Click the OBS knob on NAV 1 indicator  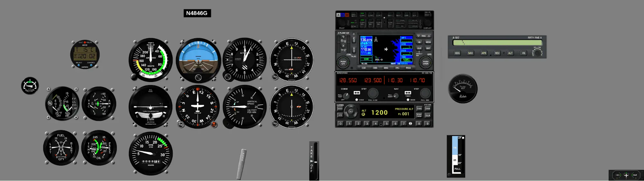[274, 77]
